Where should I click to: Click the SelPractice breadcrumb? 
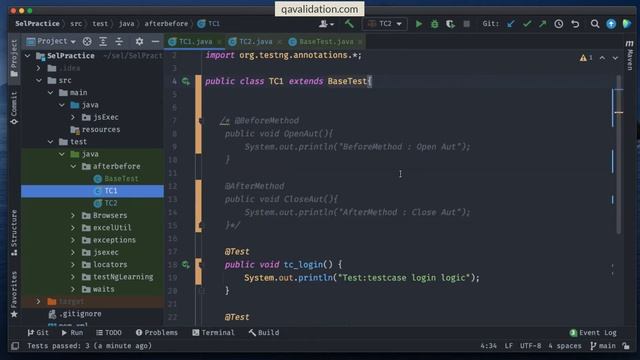(x=37, y=24)
